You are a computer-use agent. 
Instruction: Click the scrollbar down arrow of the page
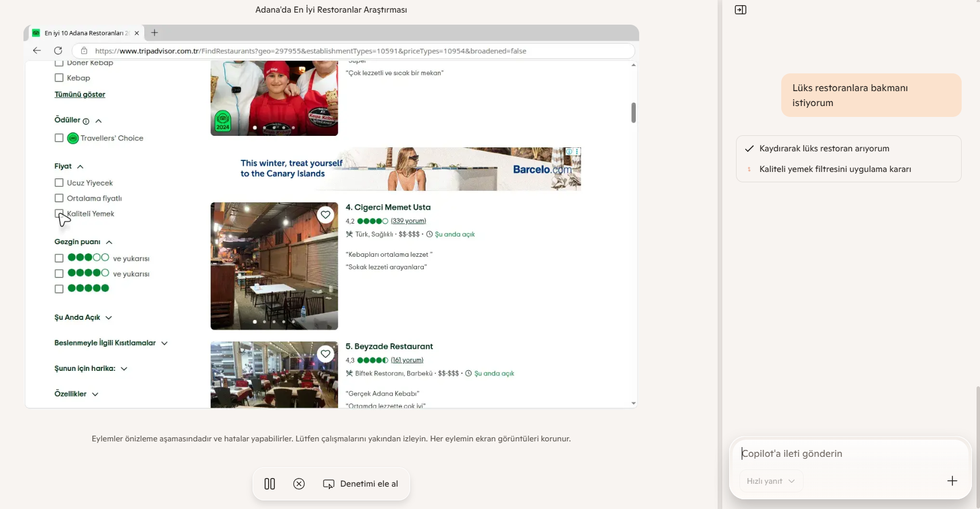[633, 404]
